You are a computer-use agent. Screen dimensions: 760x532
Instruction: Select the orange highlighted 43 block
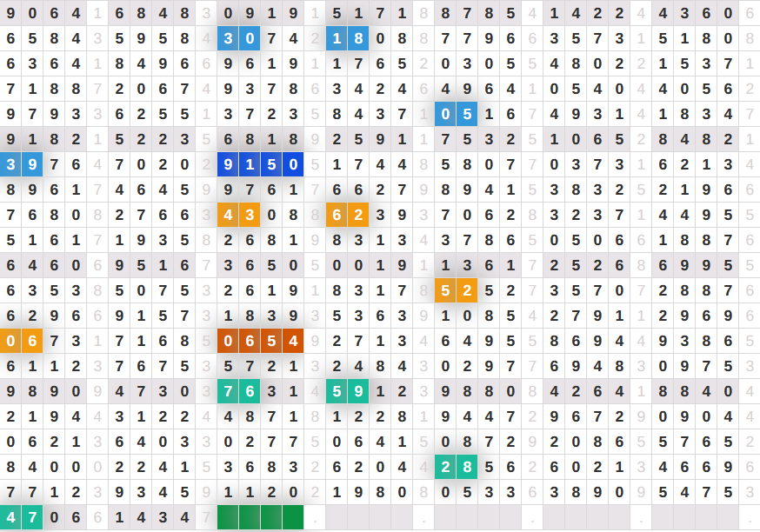click(x=238, y=215)
